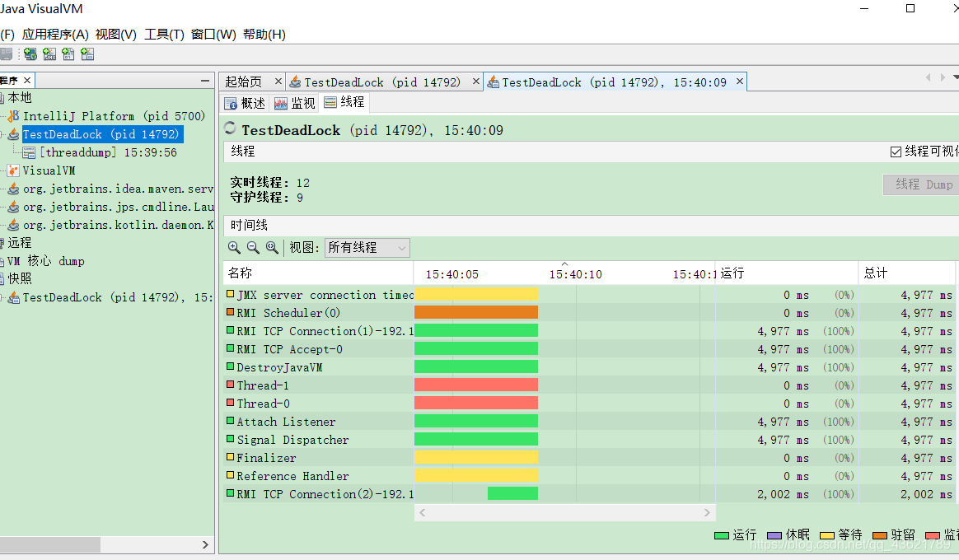
Task: Click the VisualVM application icon in tree
Action: (x=13, y=170)
